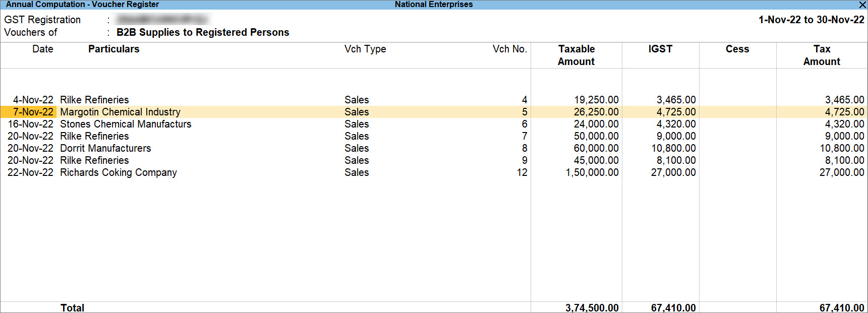Click the highlighted 7-Nov-22 date
This screenshot has height=313, width=868.
(x=33, y=112)
